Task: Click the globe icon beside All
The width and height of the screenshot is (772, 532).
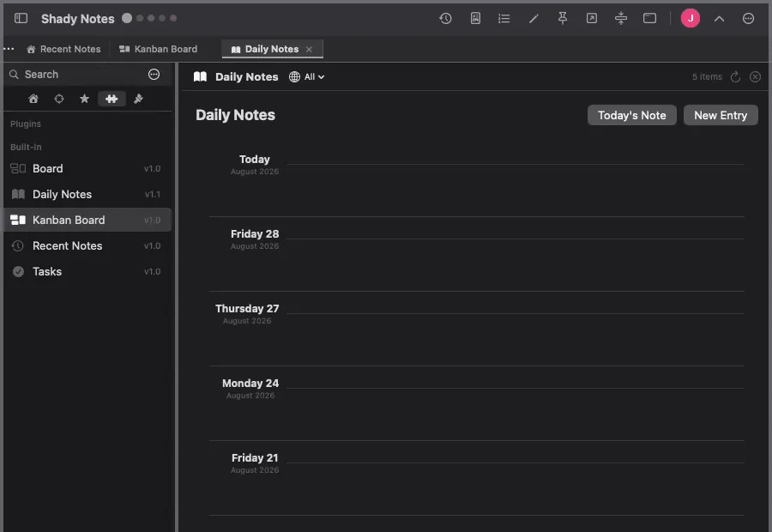Action: pyautogui.click(x=294, y=77)
